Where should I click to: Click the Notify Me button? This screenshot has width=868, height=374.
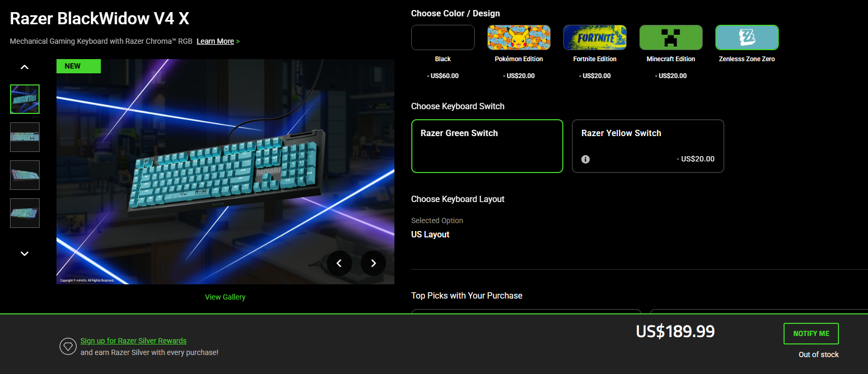[811, 333]
